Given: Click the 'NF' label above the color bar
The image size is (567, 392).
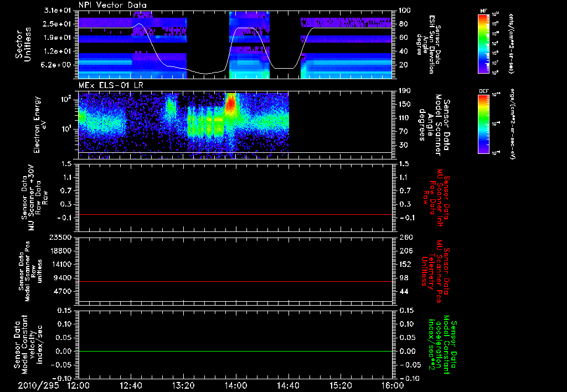Looking at the screenshot, I should pyautogui.click(x=484, y=11).
